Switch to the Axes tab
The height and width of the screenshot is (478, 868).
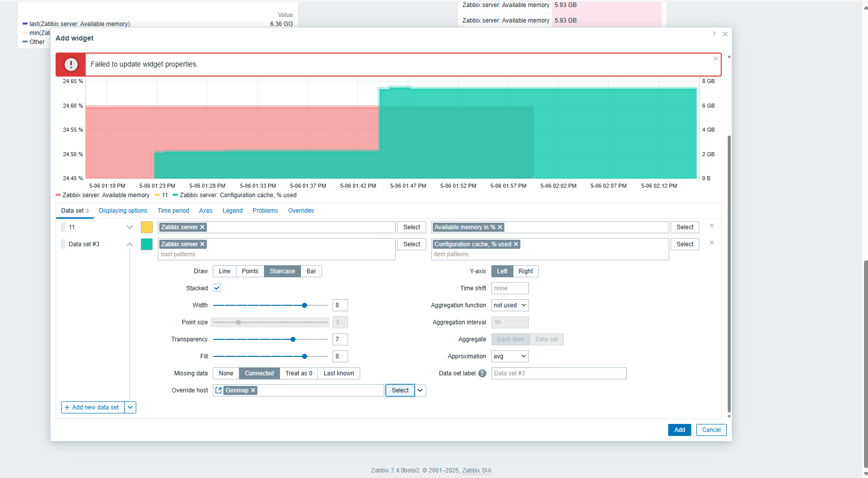tap(206, 211)
